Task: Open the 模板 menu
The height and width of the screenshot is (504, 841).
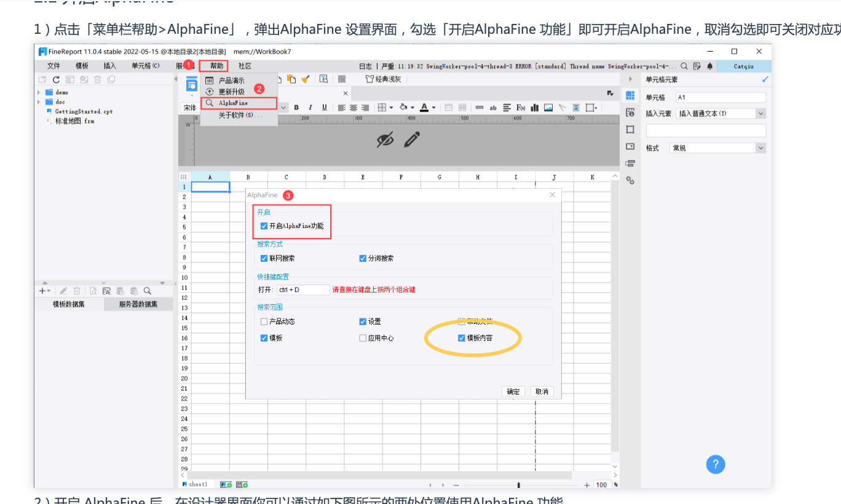Action: tap(82, 66)
